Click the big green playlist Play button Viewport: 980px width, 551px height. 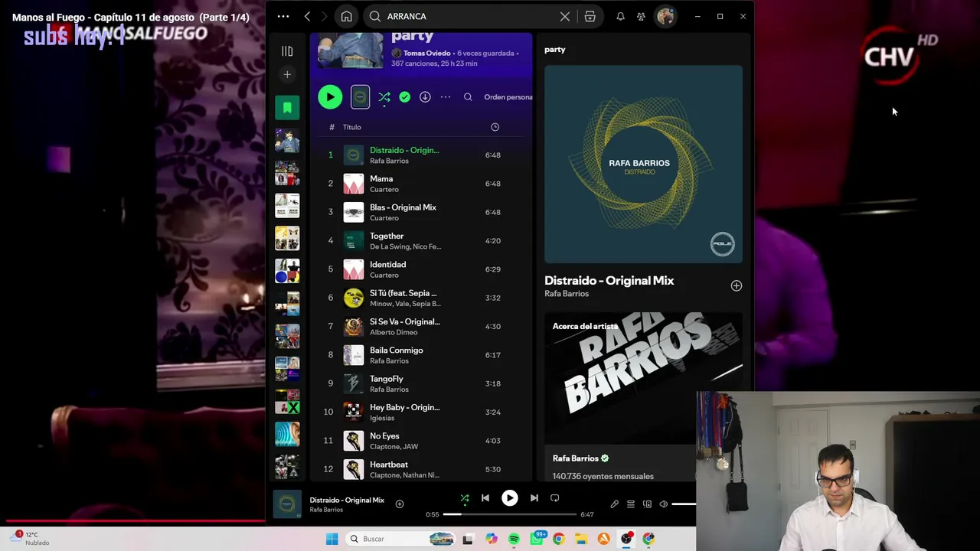point(330,97)
